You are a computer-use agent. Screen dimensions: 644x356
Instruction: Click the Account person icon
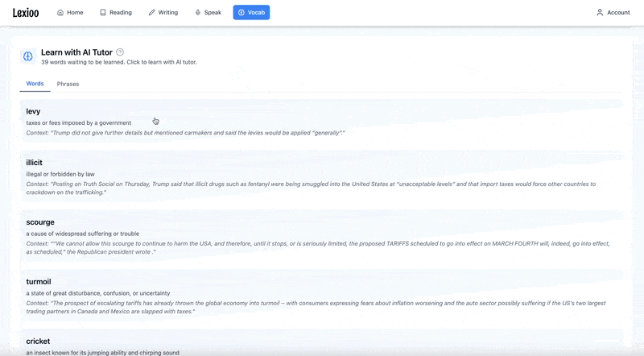[600, 12]
